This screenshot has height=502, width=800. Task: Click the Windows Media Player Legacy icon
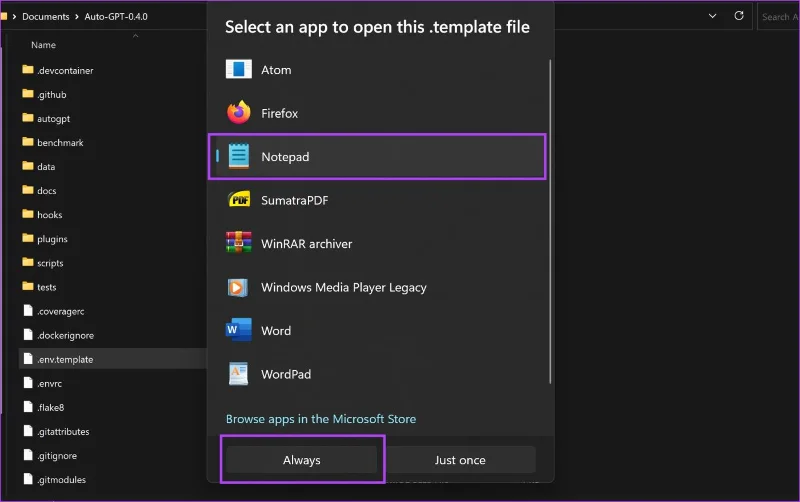[x=238, y=287]
